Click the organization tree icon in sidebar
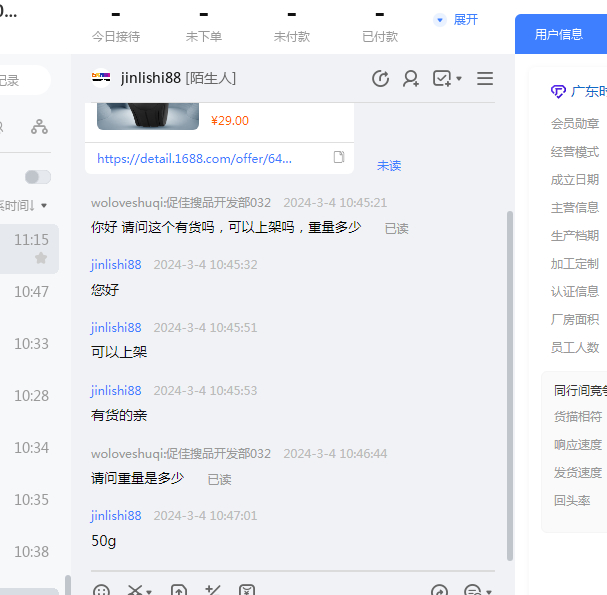 pyautogui.click(x=39, y=126)
